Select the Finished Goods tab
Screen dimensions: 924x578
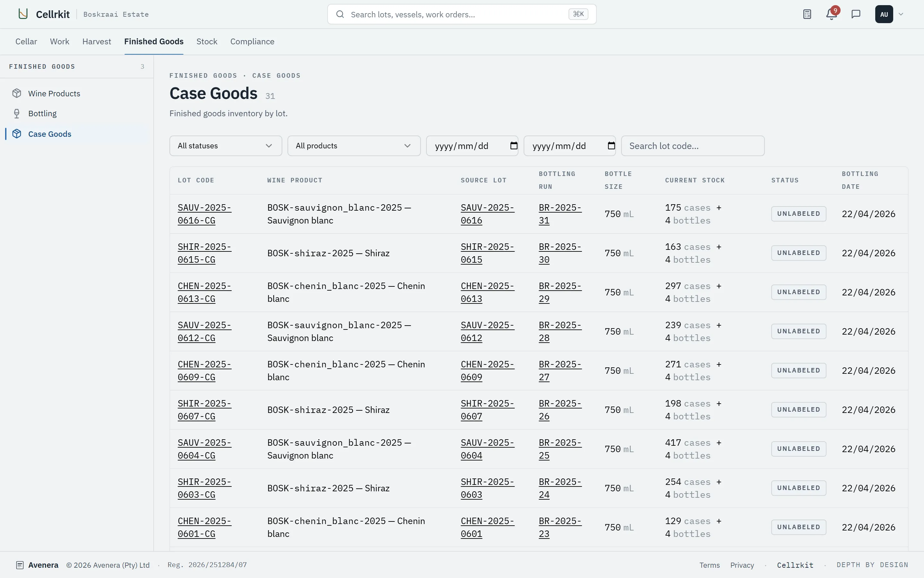coord(154,41)
